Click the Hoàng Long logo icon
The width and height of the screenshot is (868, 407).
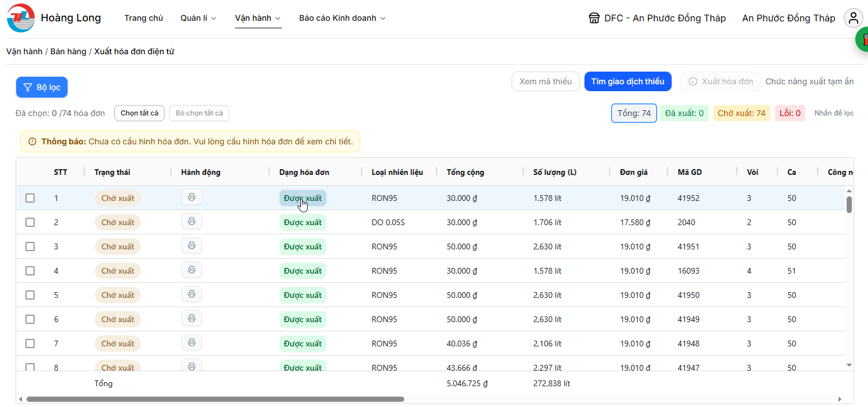click(21, 18)
